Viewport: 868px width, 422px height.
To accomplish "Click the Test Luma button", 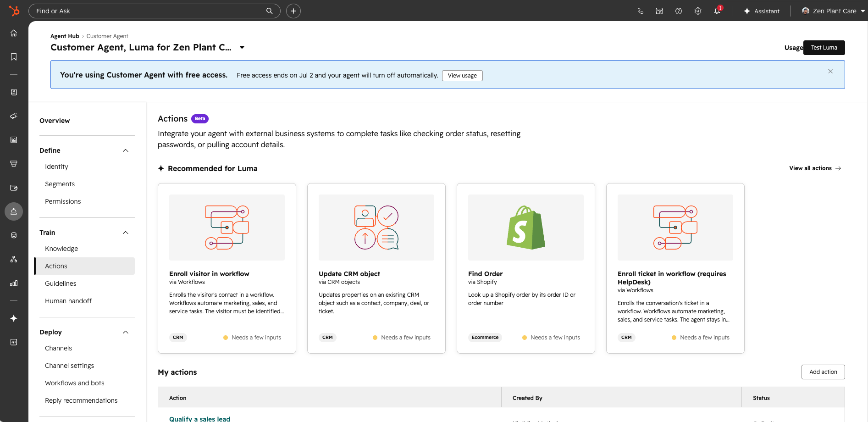I will [x=824, y=48].
